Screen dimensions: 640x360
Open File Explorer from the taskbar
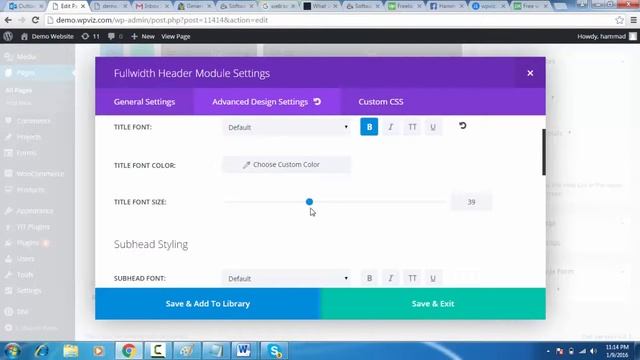point(71,351)
